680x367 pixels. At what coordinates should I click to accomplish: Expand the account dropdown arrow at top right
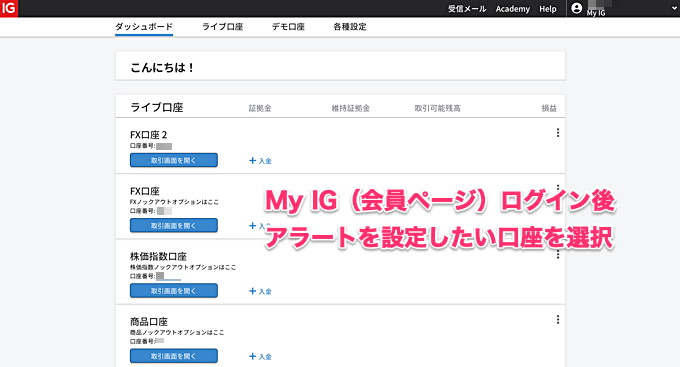click(675, 8)
